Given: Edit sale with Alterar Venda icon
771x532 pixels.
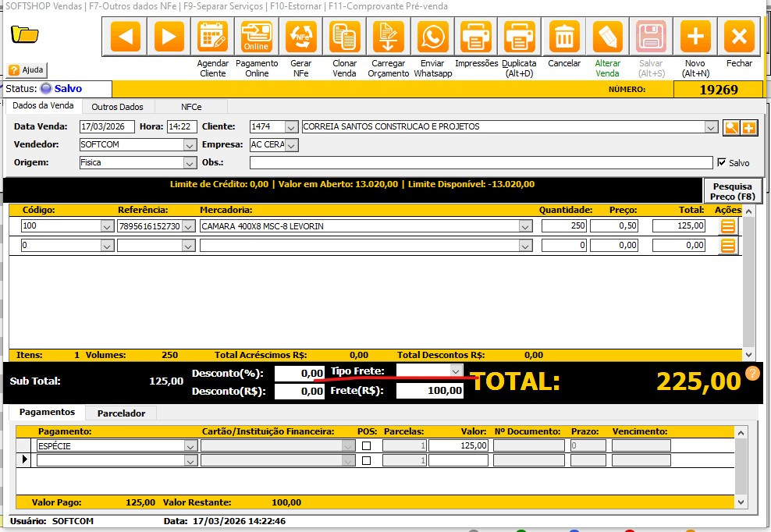Looking at the screenshot, I should tap(608, 37).
